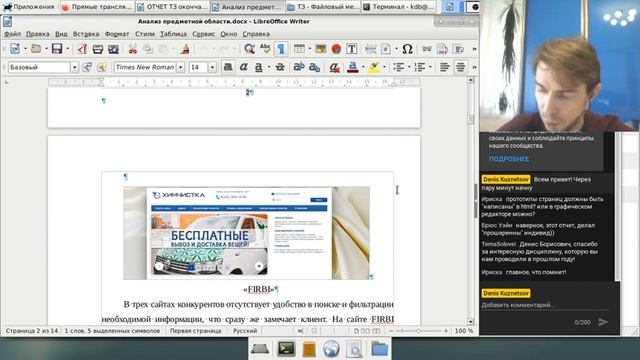Click the Clone Formatting paintbrush icon
The width and height of the screenshot is (640, 360).
tap(185, 49)
